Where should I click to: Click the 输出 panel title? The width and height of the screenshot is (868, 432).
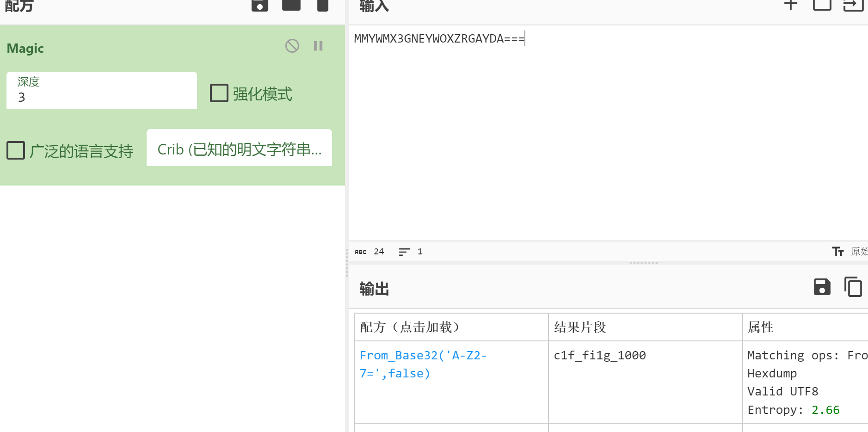coord(374,289)
